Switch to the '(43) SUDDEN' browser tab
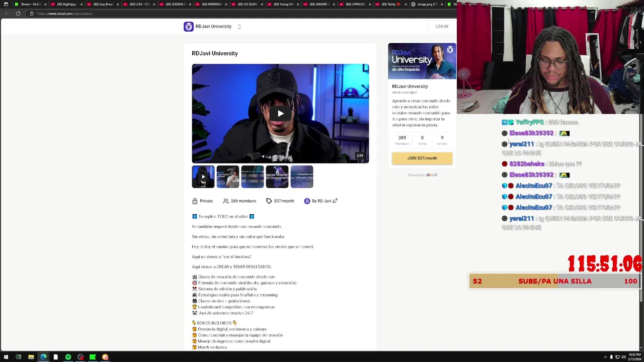This screenshot has width=644, height=362. point(175,4)
